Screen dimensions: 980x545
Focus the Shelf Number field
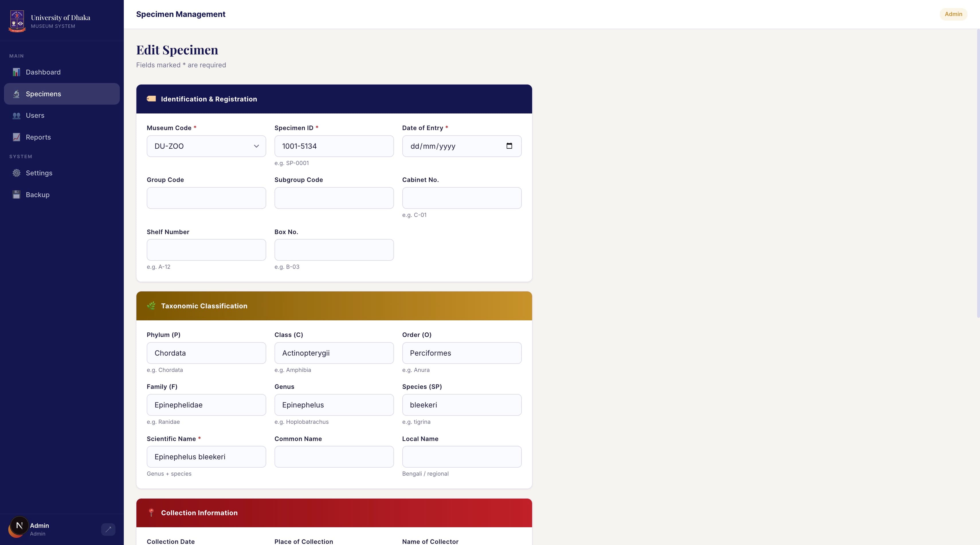click(x=206, y=250)
